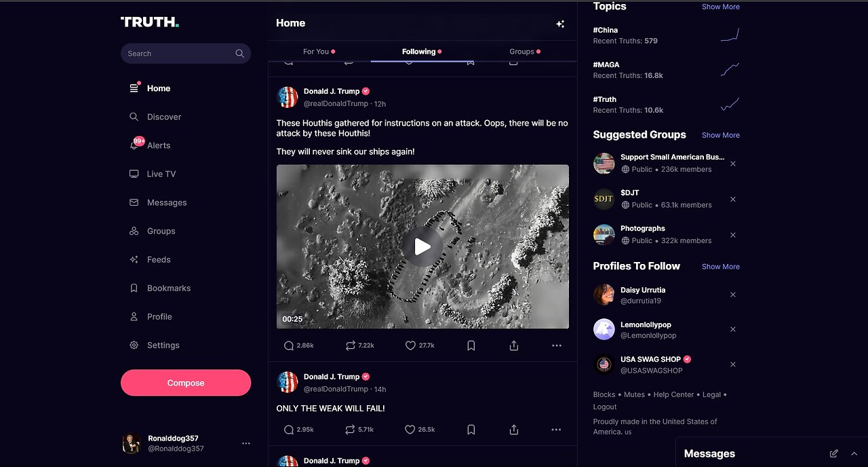Open USA SWAG SHOP profile
868x467 pixels.
pos(650,359)
